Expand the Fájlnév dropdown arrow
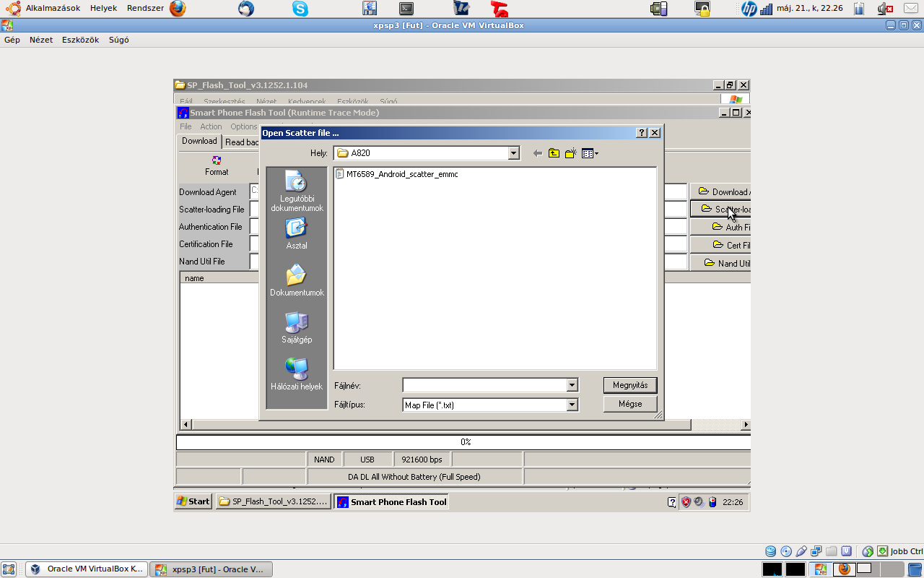The height and width of the screenshot is (578, 924). pyautogui.click(x=572, y=386)
